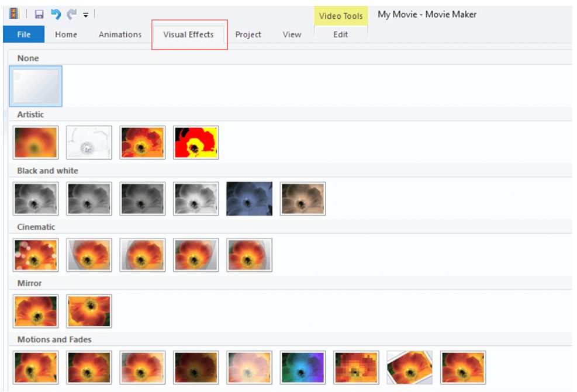The width and height of the screenshot is (577, 392).
Task: Open the Customize Quick Access Toolbar dropdown arrow
Action: pyautogui.click(x=86, y=15)
